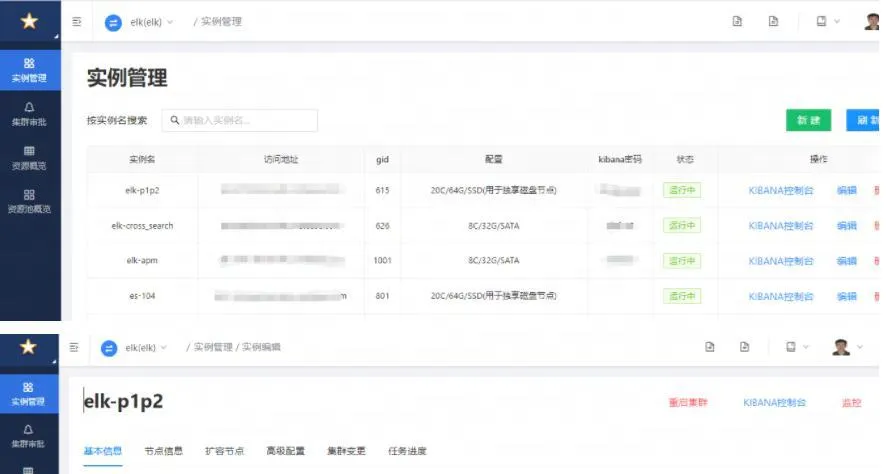
Task: Switch to the 节点信息 tab
Action: pos(163,451)
